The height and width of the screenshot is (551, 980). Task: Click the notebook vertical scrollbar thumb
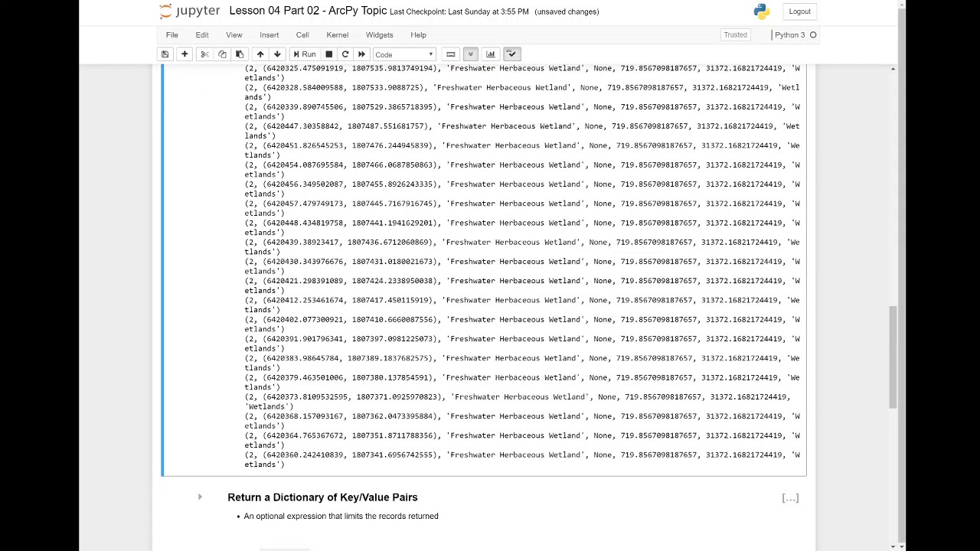(893, 357)
